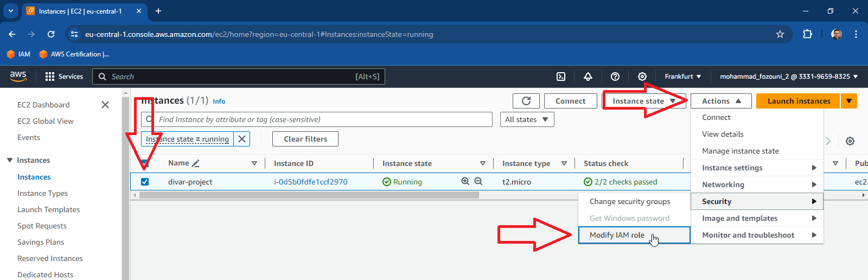This screenshot has width=868, height=280.
Task: Open the Instance state dropdown
Action: 644,101
